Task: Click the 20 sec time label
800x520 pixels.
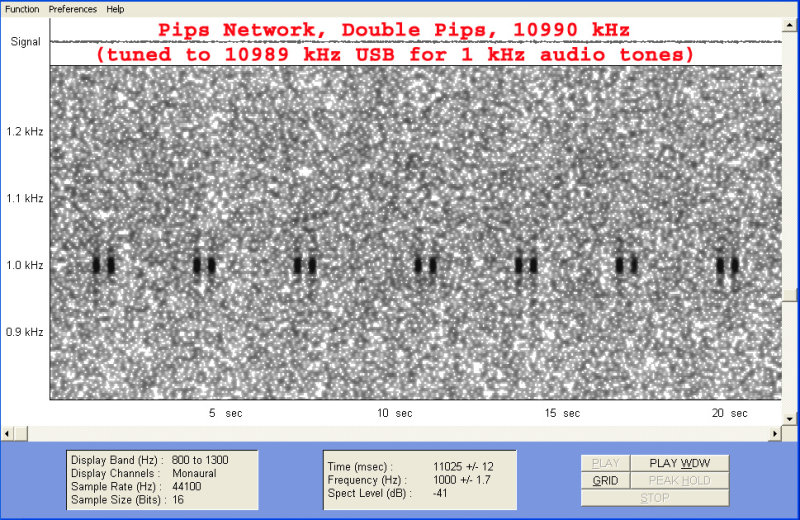Action: (x=730, y=413)
